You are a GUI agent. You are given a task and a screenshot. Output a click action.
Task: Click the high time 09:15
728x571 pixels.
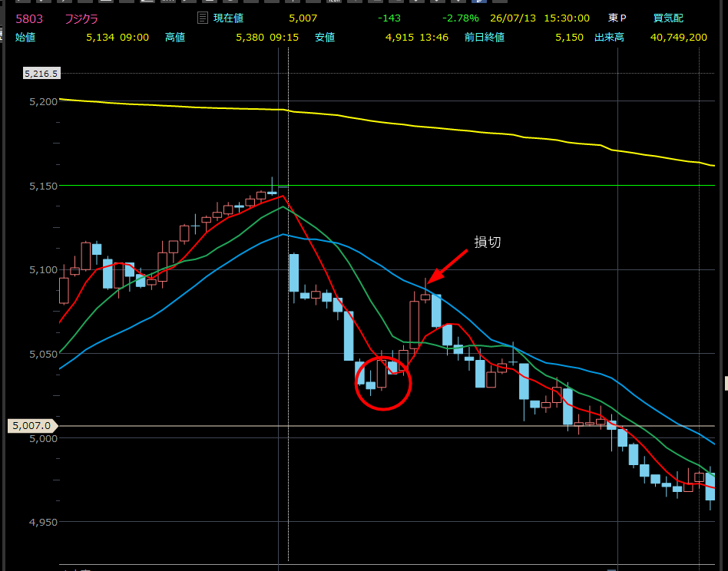(284, 37)
